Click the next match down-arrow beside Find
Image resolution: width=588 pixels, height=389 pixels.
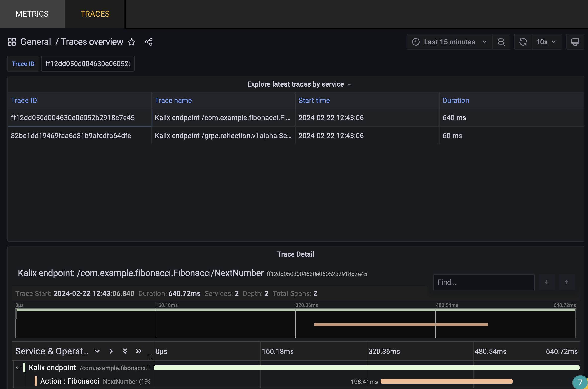point(546,282)
